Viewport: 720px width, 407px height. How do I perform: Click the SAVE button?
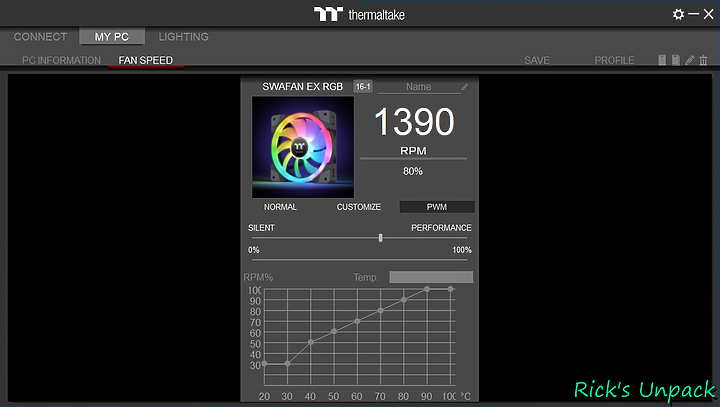coord(537,60)
